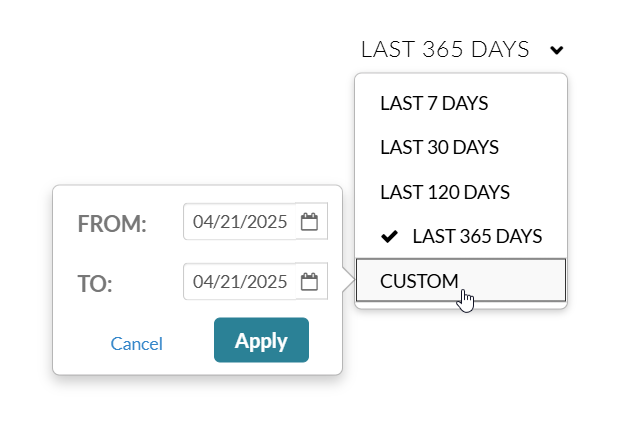Choose LAST 30 DAYS from list

click(439, 147)
